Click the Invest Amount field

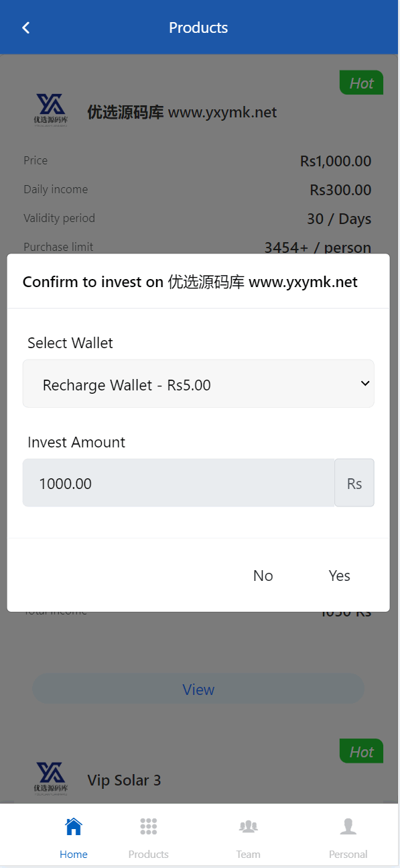coord(179,483)
